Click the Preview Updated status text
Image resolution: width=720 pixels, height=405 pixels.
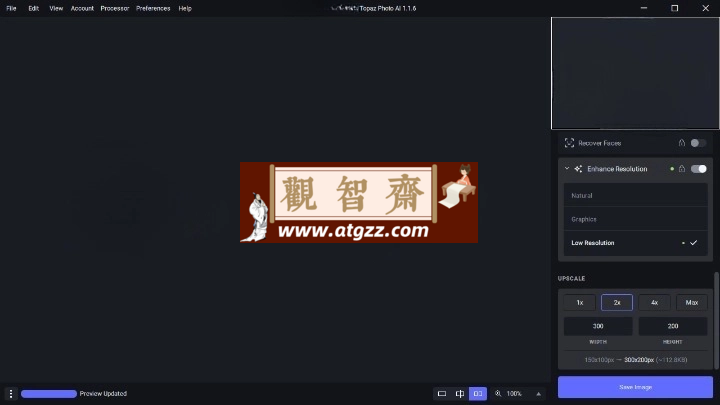(x=103, y=394)
